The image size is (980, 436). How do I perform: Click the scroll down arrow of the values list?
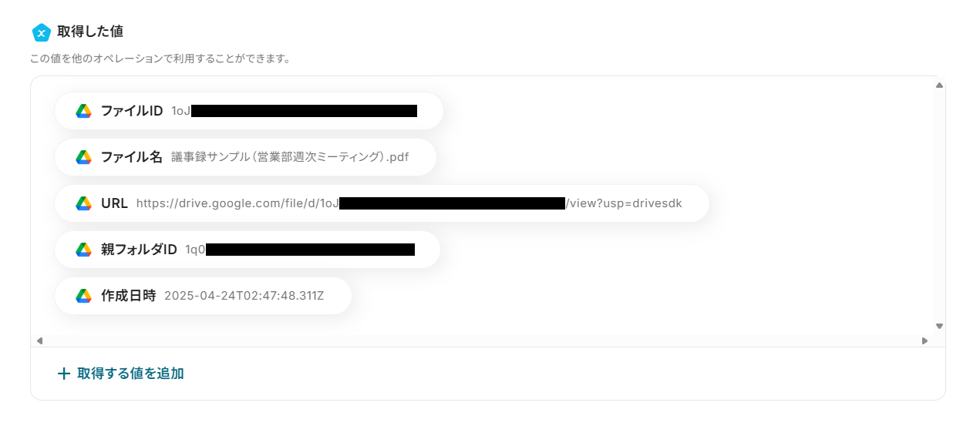tap(939, 326)
